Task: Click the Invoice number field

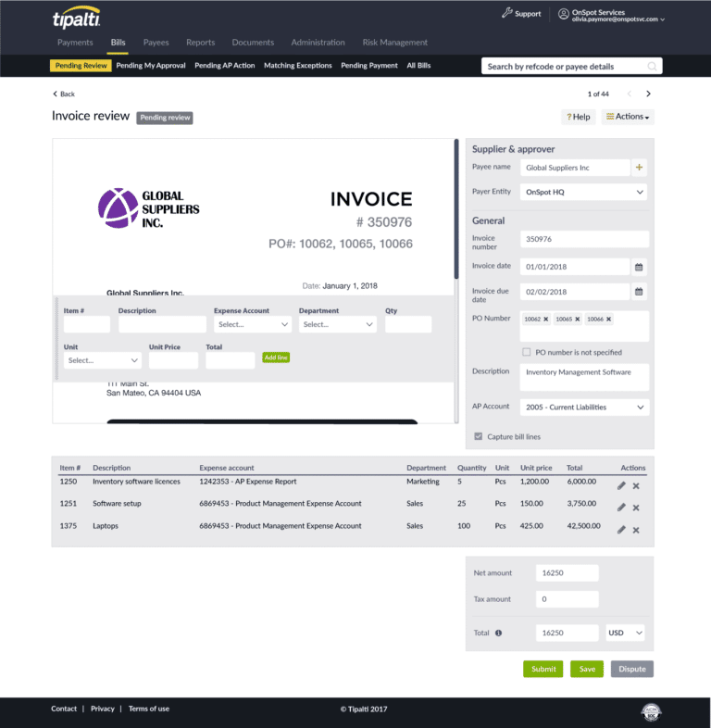Action: click(x=584, y=239)
